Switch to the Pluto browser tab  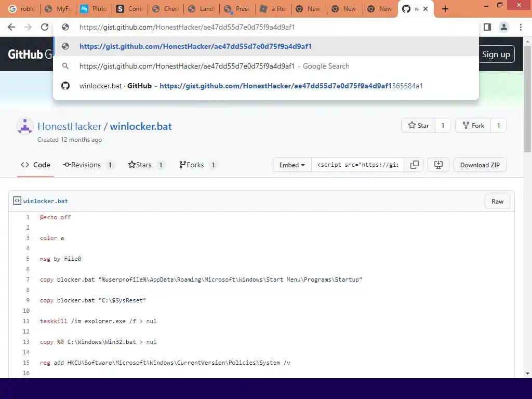tap(94, 9)
